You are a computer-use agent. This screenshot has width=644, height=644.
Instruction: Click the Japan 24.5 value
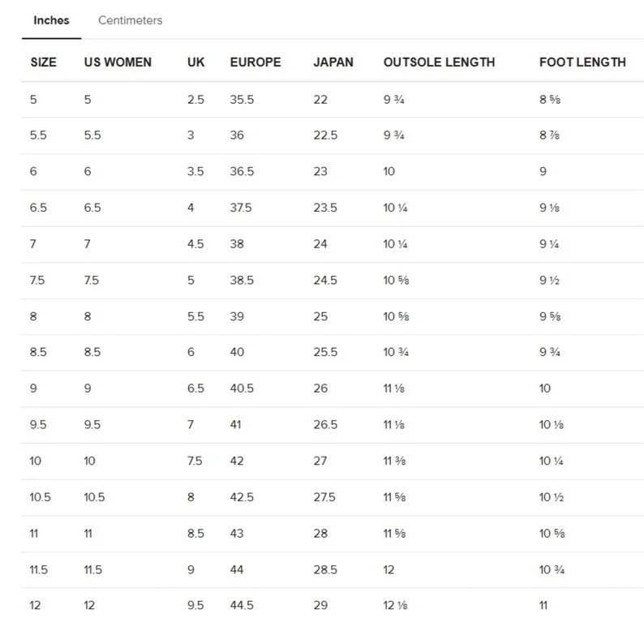(x=325, y=280)
